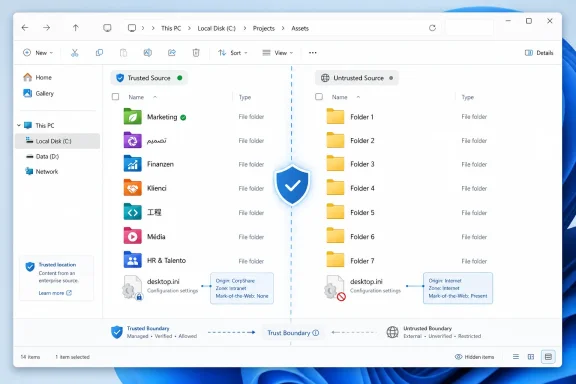The height and width of the screenshot is (384, 576).
Task: Click Type column header in Untrusted Source
Action: (x=468, y=97)
